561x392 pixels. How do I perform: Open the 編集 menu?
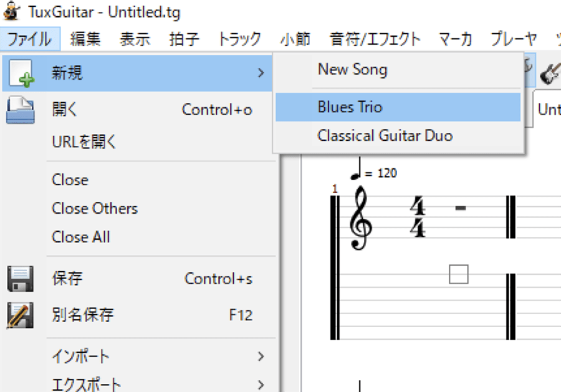(x=85, y=39)
